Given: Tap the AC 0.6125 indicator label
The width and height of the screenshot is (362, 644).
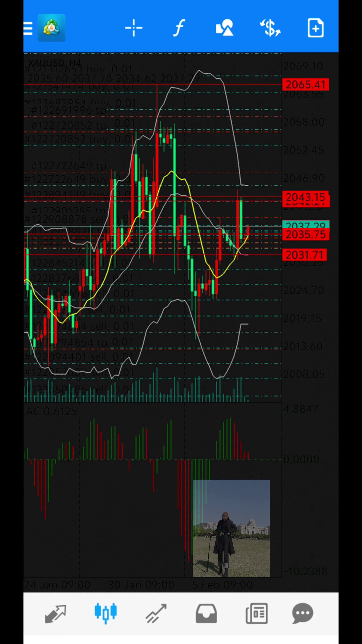Looking at the screenshot, I should pyautogui.click(x=51, y=412).
